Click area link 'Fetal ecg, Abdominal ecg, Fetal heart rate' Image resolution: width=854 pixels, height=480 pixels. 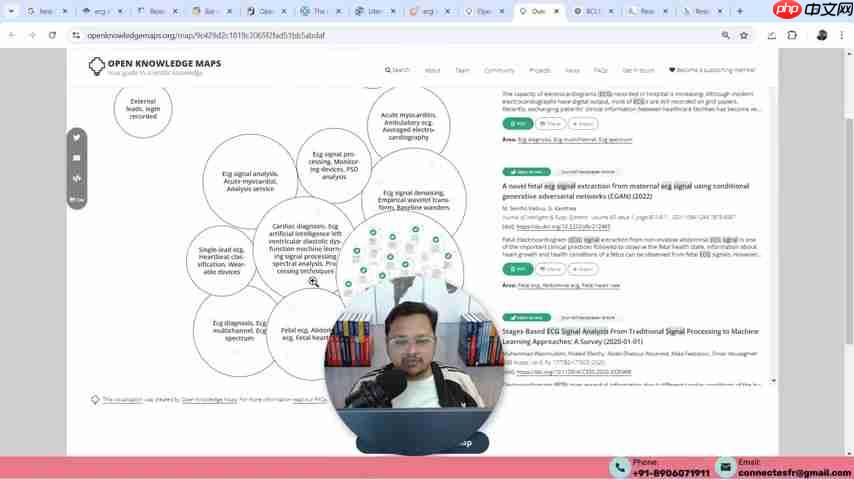coord(569,285)
